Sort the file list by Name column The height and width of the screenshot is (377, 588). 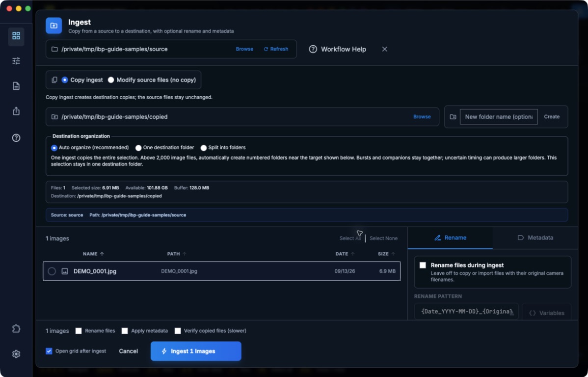93,254
